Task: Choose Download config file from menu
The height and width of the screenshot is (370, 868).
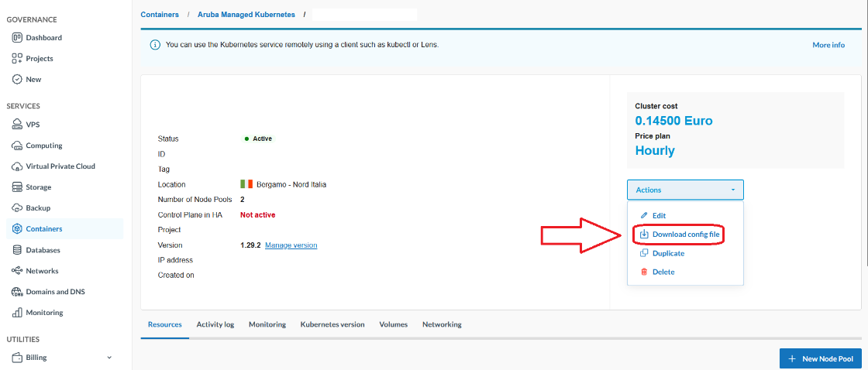Action: pyautogui.click(x=686, y=234)
